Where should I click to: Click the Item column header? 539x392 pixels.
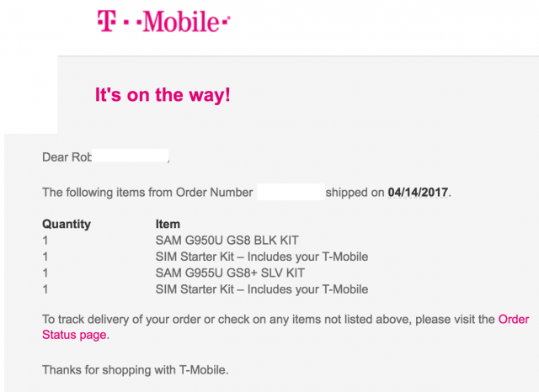[168, 225]
